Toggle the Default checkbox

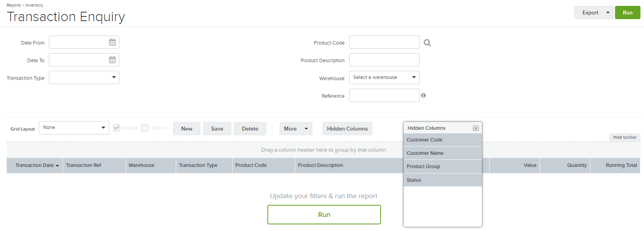[x=117, y=128]
